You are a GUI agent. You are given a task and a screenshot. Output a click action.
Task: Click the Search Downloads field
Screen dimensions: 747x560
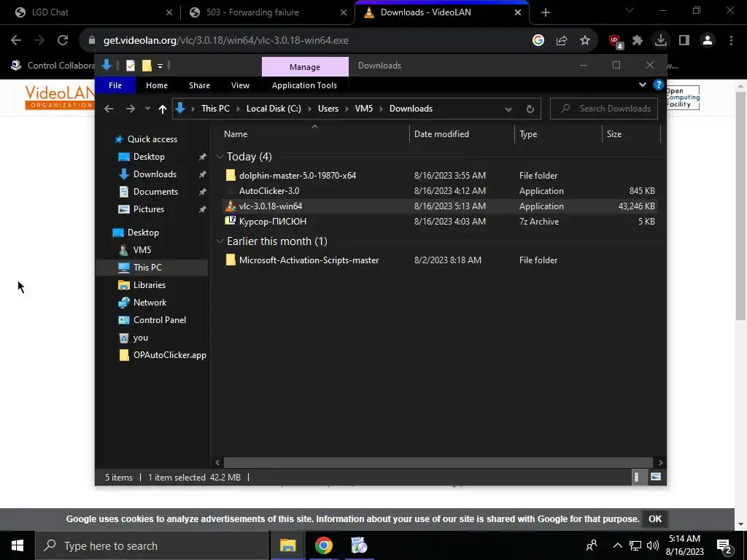click(604, 109)
